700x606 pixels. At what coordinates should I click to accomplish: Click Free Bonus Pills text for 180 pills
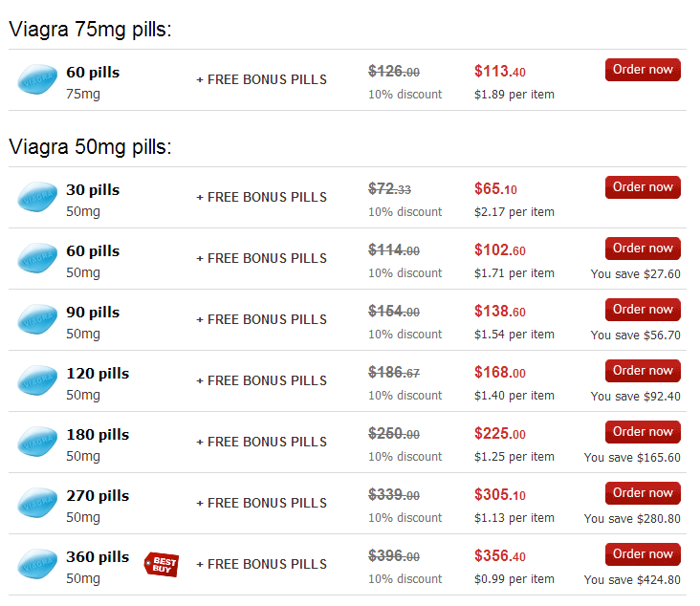tap(262, 442)
